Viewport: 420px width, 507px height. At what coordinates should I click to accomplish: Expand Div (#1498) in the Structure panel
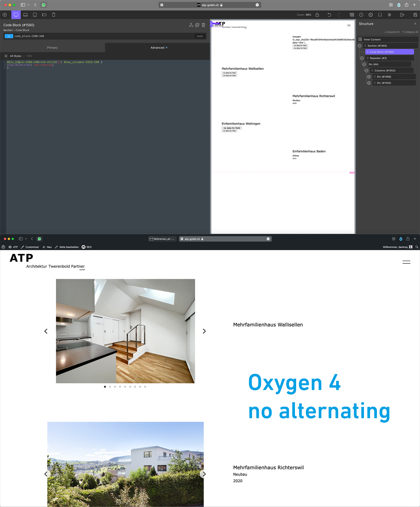(x=369, y=77)
